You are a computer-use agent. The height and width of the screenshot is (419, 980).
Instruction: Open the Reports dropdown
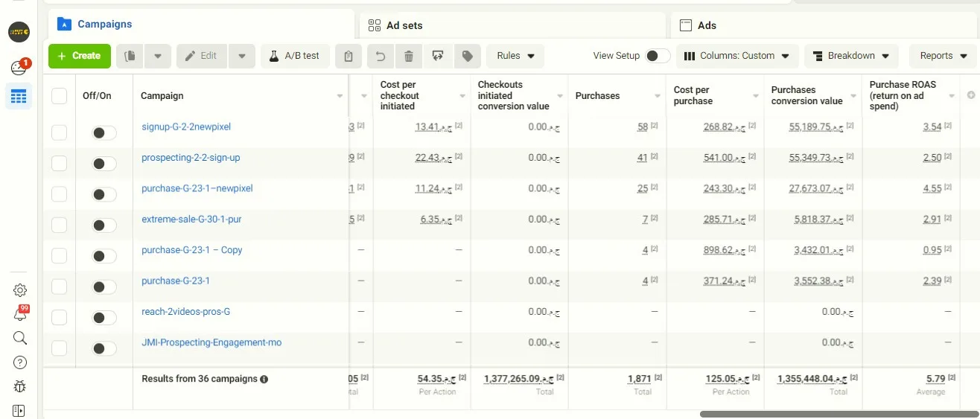coord(943,56)
